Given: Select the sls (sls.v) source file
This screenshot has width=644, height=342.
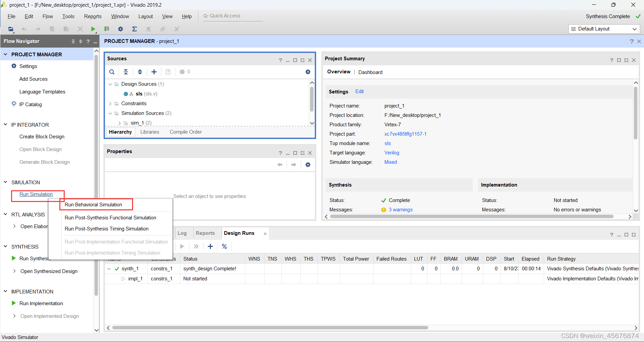Looking at the screenshot, I should point(146,94).
